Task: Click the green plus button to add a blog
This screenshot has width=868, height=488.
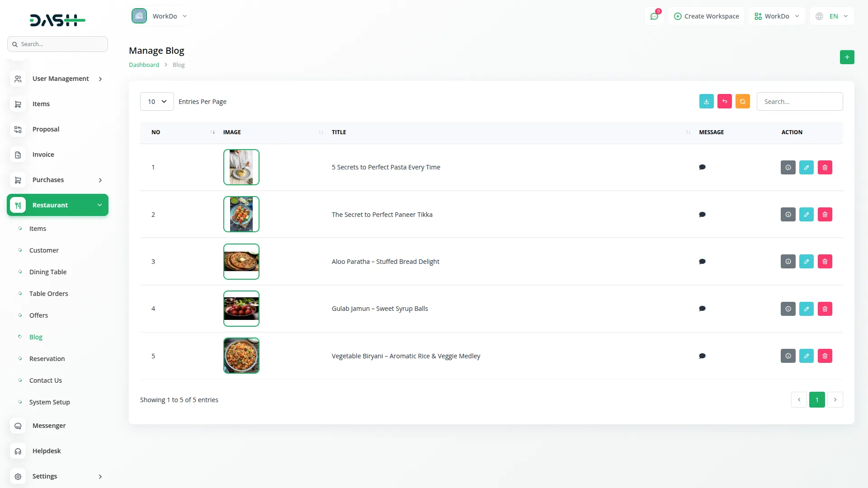Action: click(847, 57)
